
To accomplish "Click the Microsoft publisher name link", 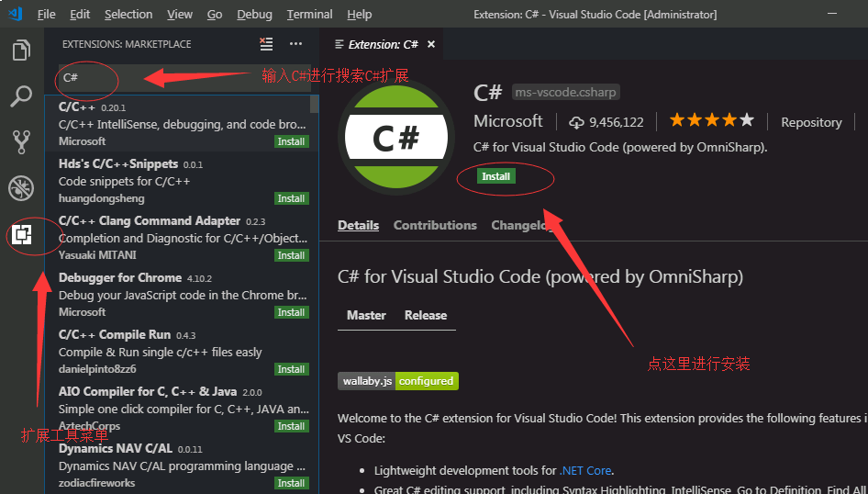I will pos(508,121).
